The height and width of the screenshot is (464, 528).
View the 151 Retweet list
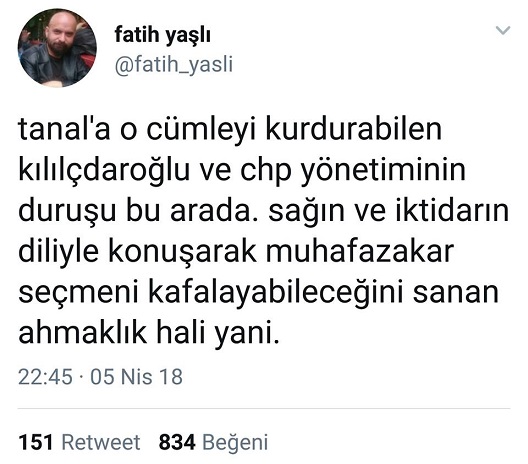point(79,442)
